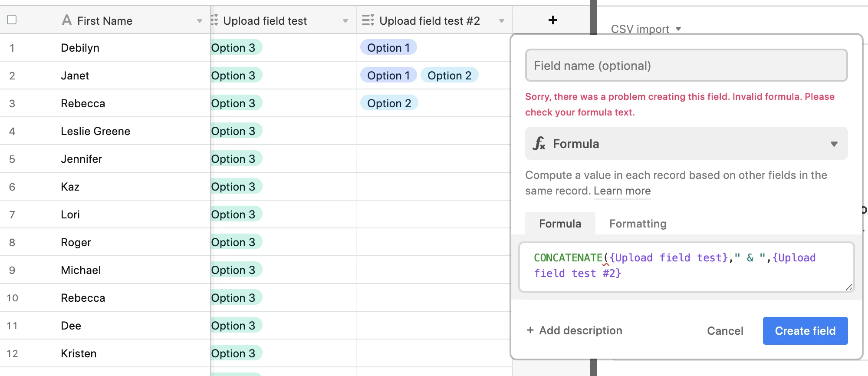This screenshot has width=868, height=376.
Task: Click the Field name (optional) input
Action: coord(687,66)
